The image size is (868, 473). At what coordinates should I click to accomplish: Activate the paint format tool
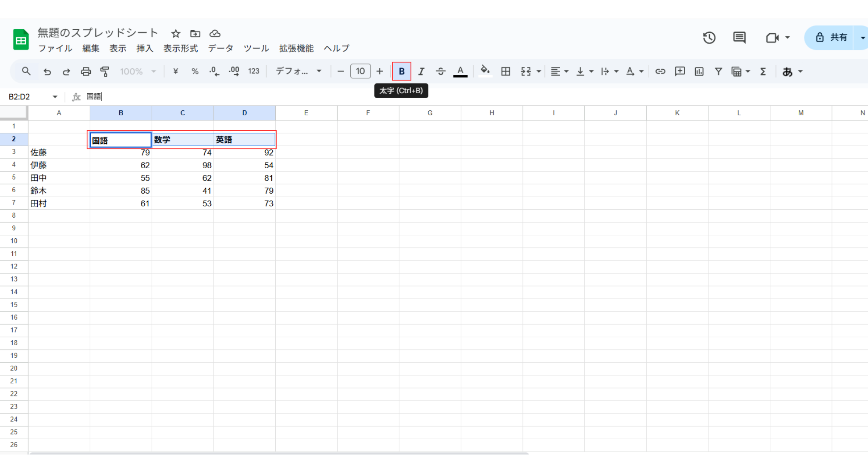click(x=105, y=71)
